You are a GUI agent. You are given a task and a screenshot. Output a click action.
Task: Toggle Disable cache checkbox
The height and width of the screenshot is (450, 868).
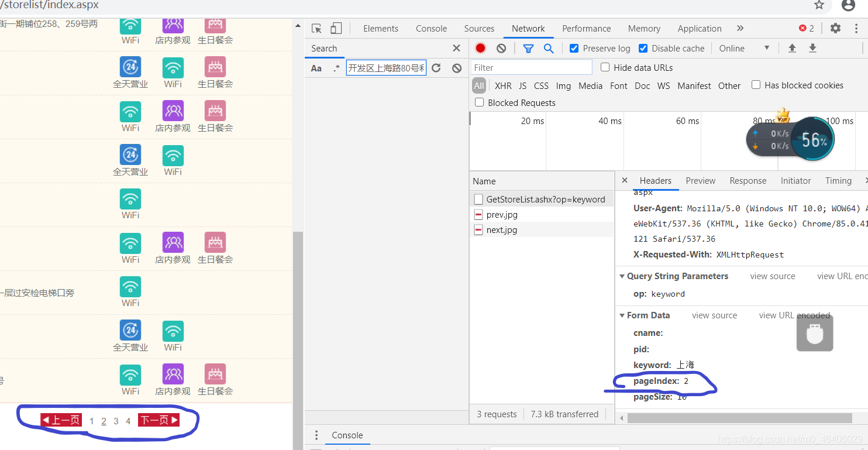[x=643, y=48]
